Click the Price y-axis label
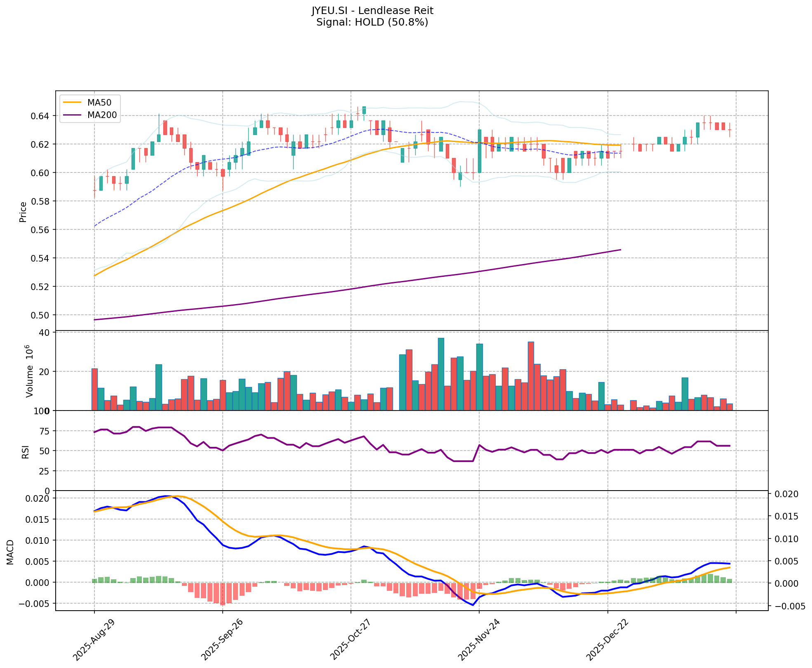Screen dimensions: 812x668 click(x=23, y=212)
